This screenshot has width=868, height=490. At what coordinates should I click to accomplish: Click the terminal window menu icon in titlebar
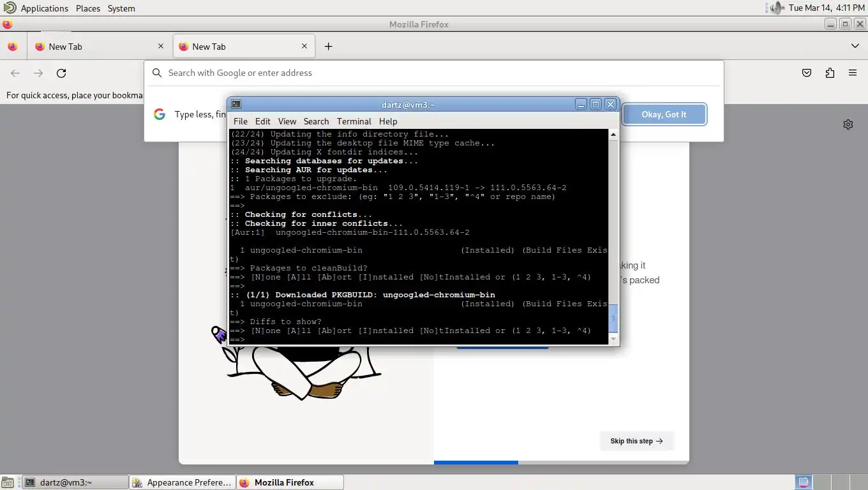click(x=236, y=104)
